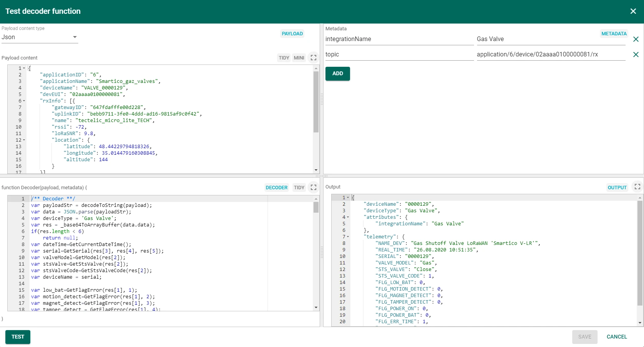Edit the topic key field
This screenshot has height=347, width=644.
coord(400,55)
